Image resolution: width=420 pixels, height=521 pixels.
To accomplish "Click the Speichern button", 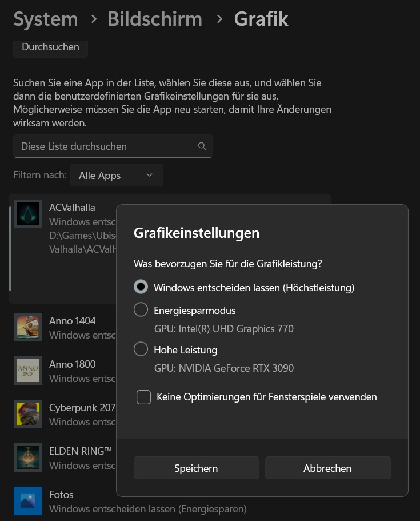I will click(x=196, y=468).
